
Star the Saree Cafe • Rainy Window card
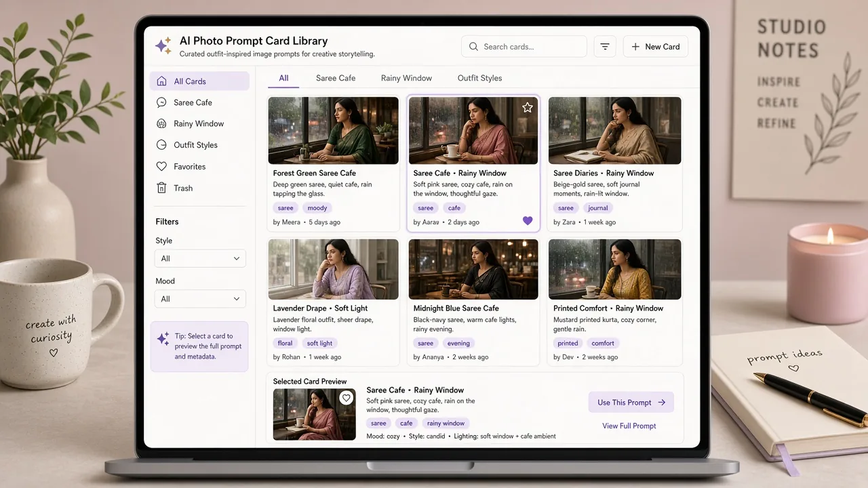528,107
